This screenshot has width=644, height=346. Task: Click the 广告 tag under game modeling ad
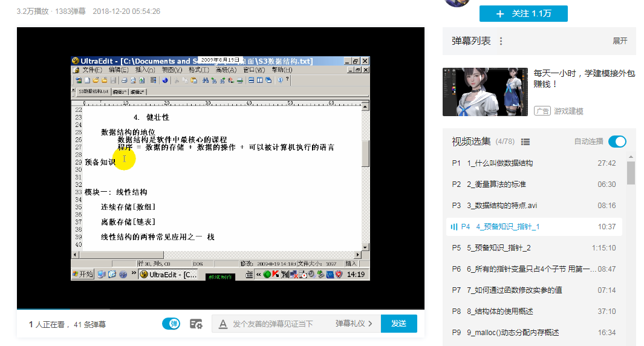[x=542, y=111]
